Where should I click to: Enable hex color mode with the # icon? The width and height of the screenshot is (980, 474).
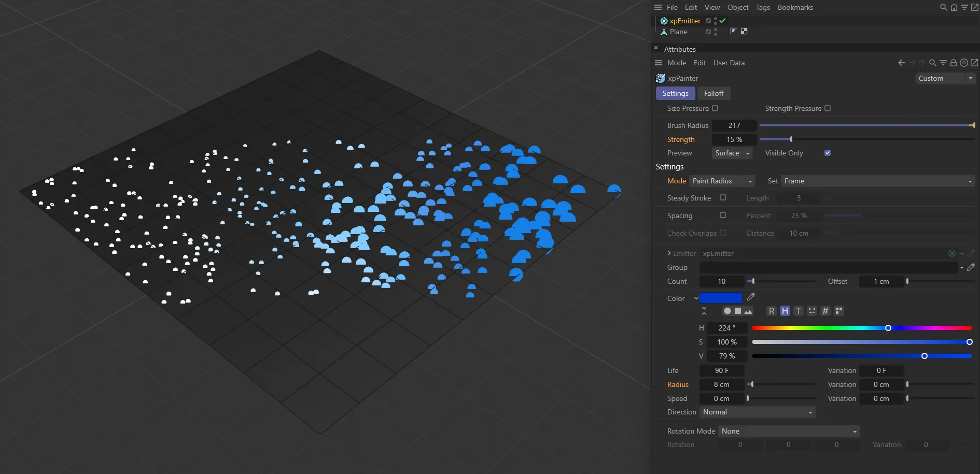825,311
